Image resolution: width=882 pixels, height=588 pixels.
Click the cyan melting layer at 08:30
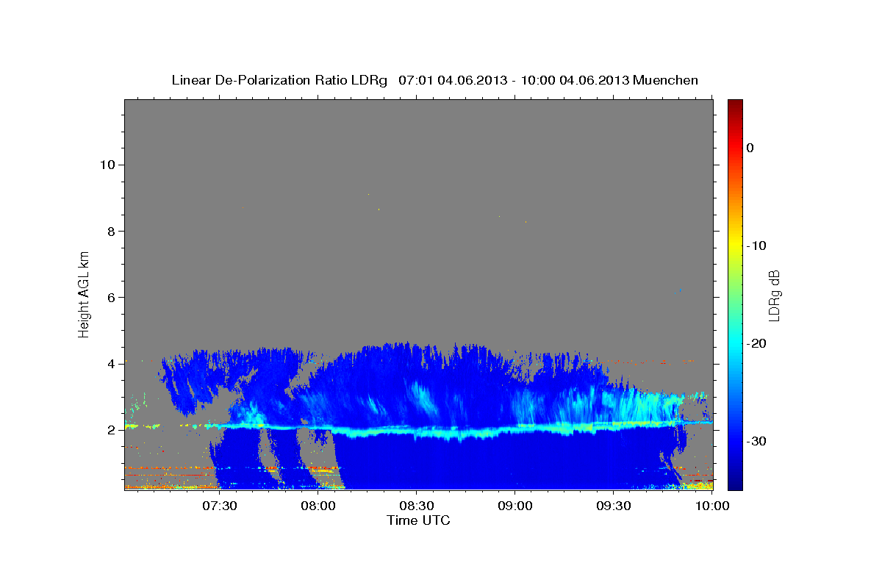416,431
